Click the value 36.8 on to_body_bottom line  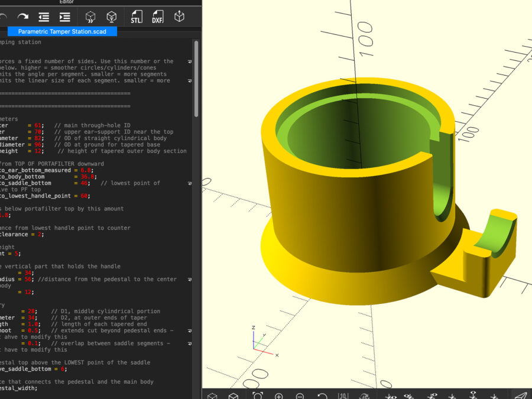(x=87, y=176)
